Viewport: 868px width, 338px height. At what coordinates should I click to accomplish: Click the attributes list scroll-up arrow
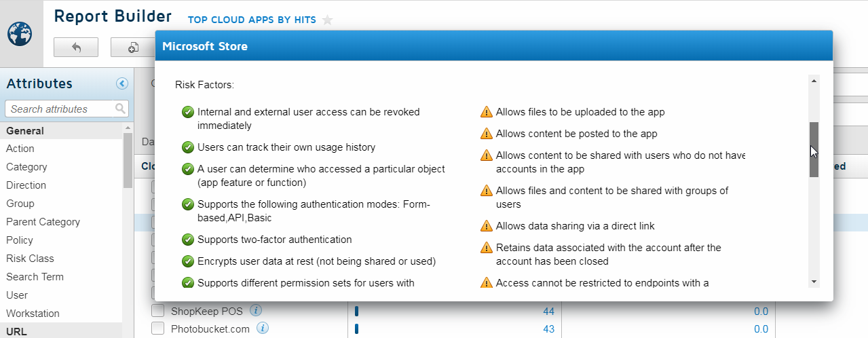coord(128,128)
